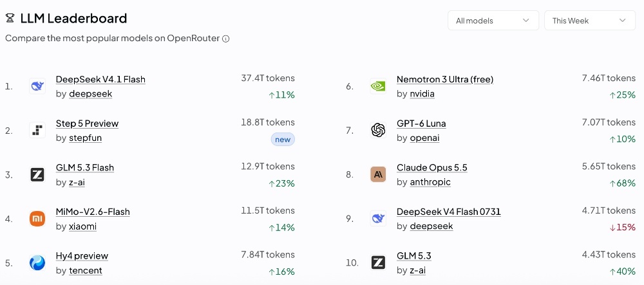Open the Step 5 Preview model link
Image resolution: width=644 pixels, height=285 pixels.
click(x=87, y=124)
